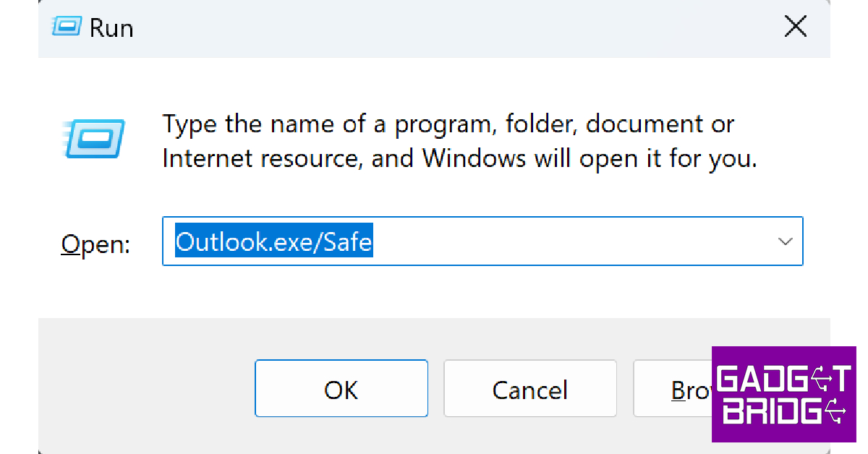The width and height of the screenshot is (868, 454).
Task: Expand the Open combo box dropdown arrow
Action: 785,241
